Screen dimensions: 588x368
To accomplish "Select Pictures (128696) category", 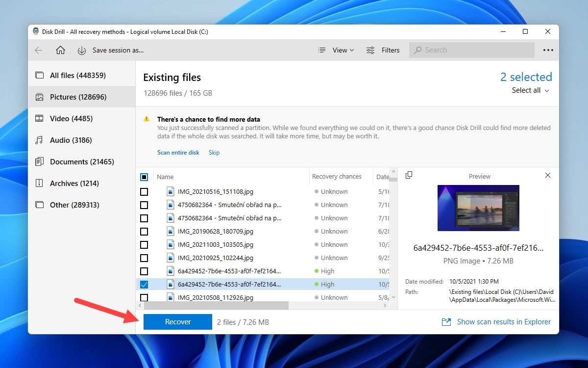I will (82, 97).
